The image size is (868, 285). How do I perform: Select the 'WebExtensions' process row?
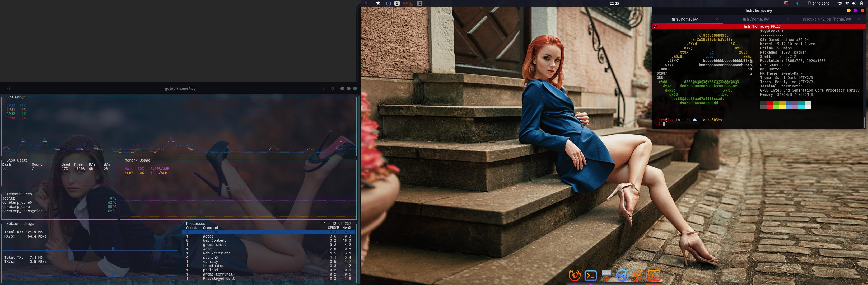269,253
